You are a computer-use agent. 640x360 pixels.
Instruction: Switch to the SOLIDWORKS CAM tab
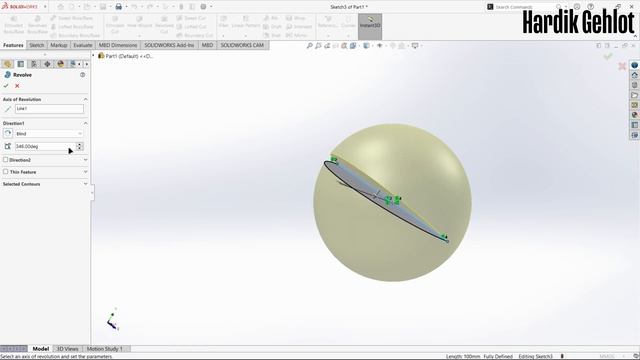[x=242, y=45]
